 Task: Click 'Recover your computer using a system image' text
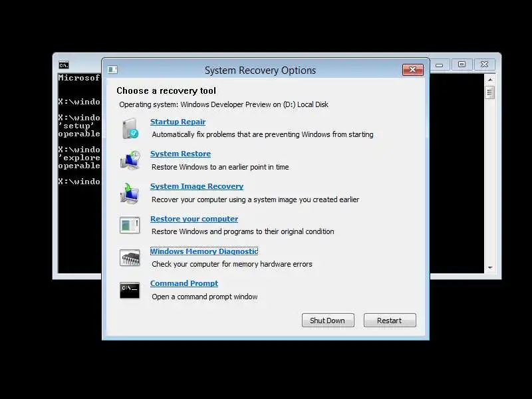point(255,199)
